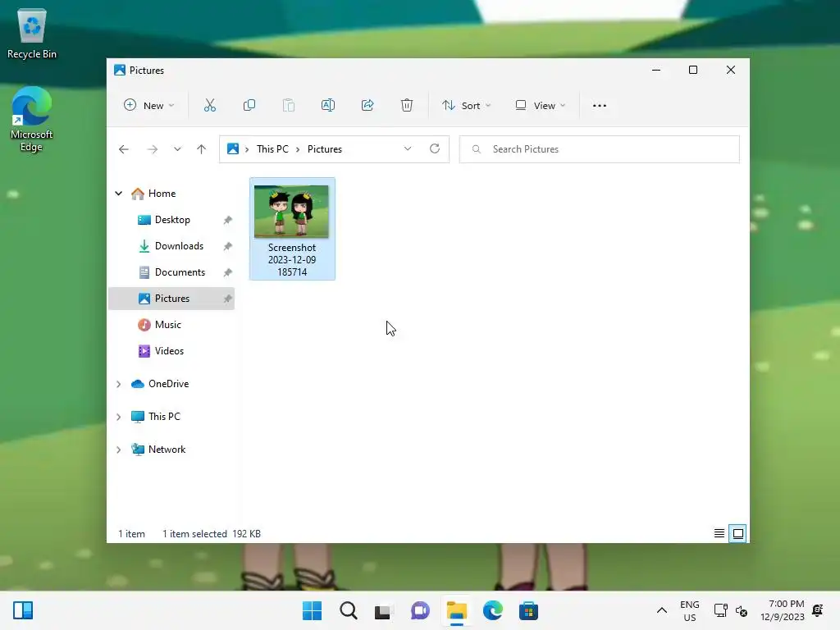Open the notification bell in tray
This screenshot has width=840, height=630.
click(x=818, y=610)
